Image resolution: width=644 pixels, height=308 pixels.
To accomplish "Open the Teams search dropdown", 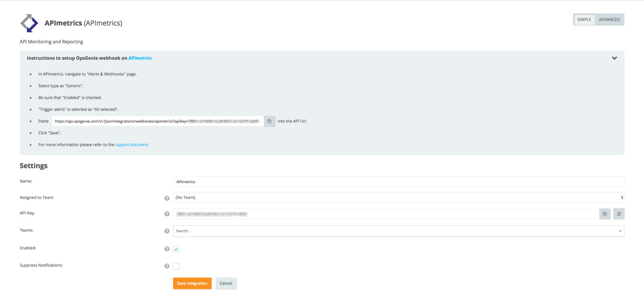I will click(x=399, y=231).
